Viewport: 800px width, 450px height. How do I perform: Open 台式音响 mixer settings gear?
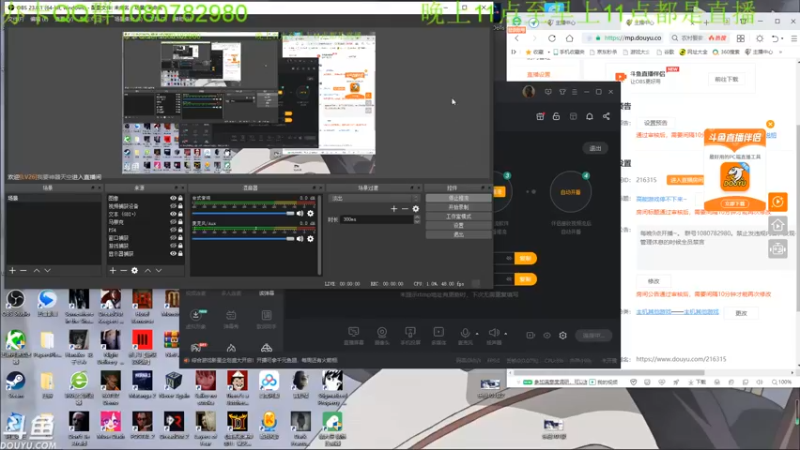click(x=310, y=213)
